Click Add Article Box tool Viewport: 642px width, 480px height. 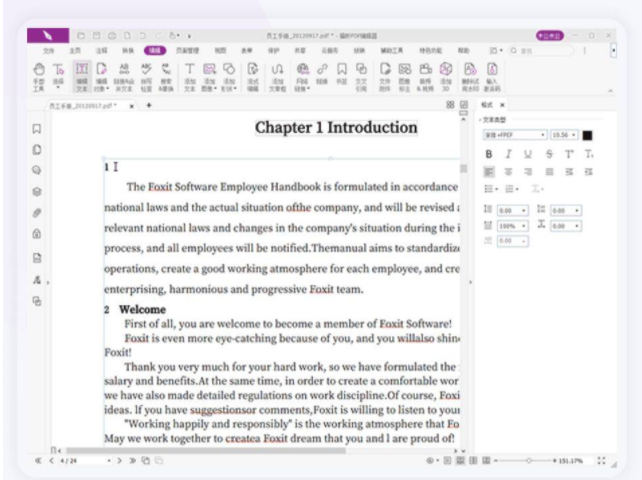click(x=277, y=77)
